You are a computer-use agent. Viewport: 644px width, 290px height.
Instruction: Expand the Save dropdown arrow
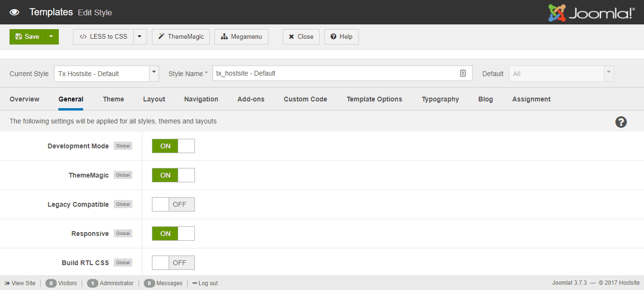[52, 37]
